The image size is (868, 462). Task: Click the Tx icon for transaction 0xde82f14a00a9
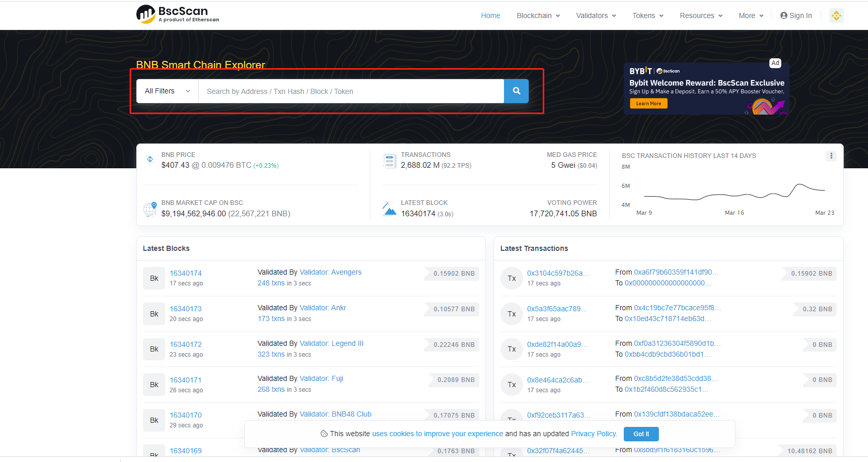(x=512, y=349)
